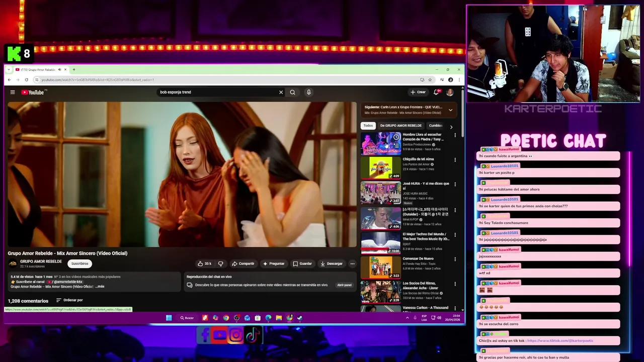Start voice search with the microphone icon
Image resolution: width=644 pixels, height=362 pixels.
tap(308, 92)
